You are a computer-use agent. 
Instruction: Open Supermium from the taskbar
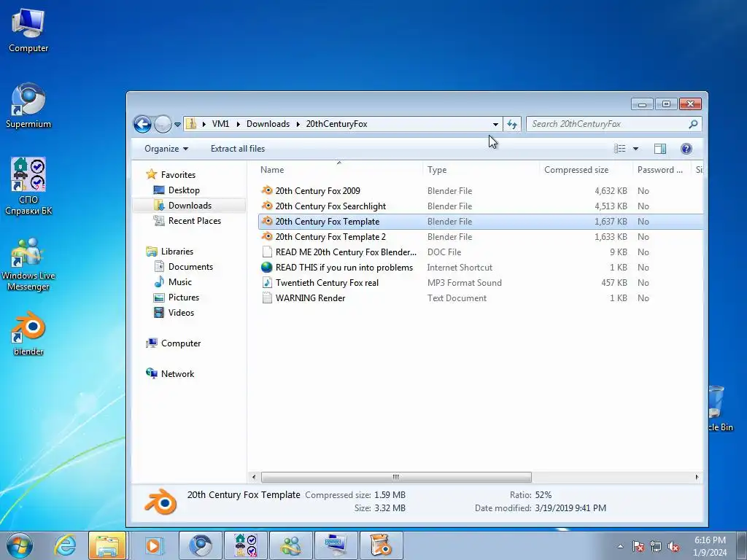coord(200,545)
